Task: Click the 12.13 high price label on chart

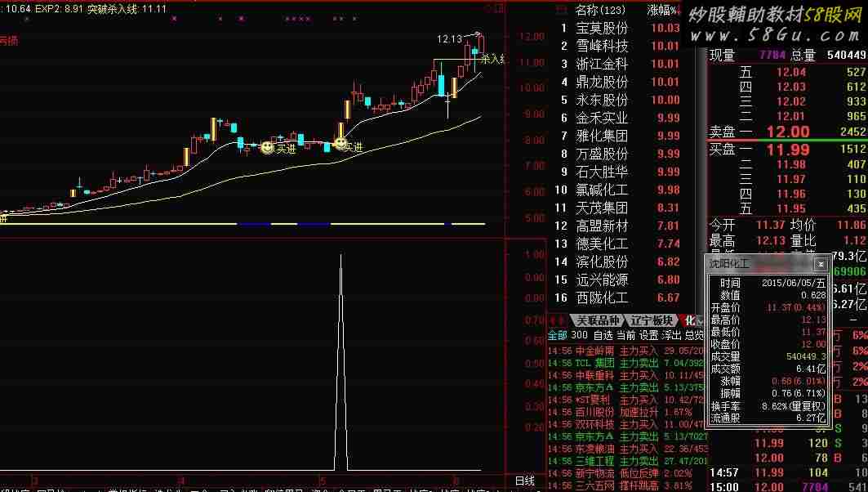Action: pos(449,38)
